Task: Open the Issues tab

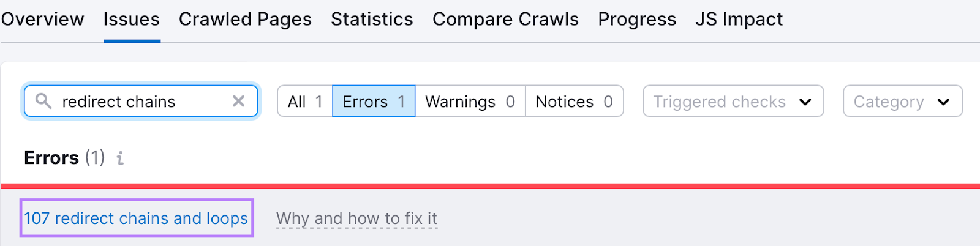Action: pyautogui.click(x=132, y=20)
